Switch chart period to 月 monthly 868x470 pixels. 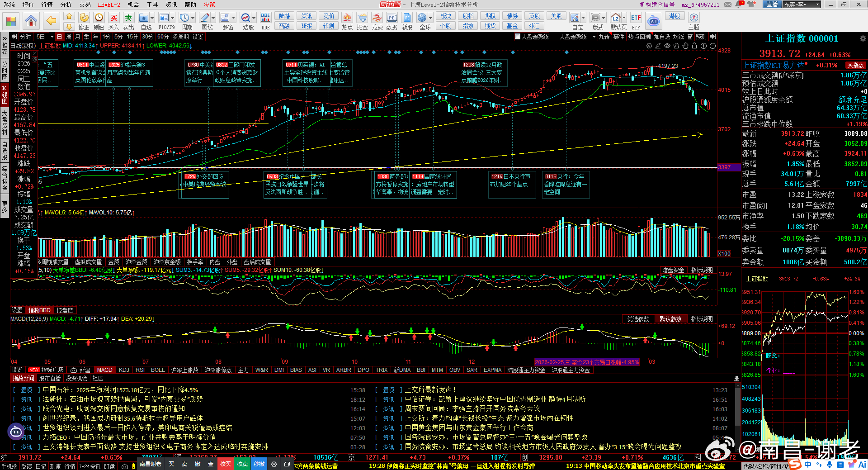pos(77,37)
